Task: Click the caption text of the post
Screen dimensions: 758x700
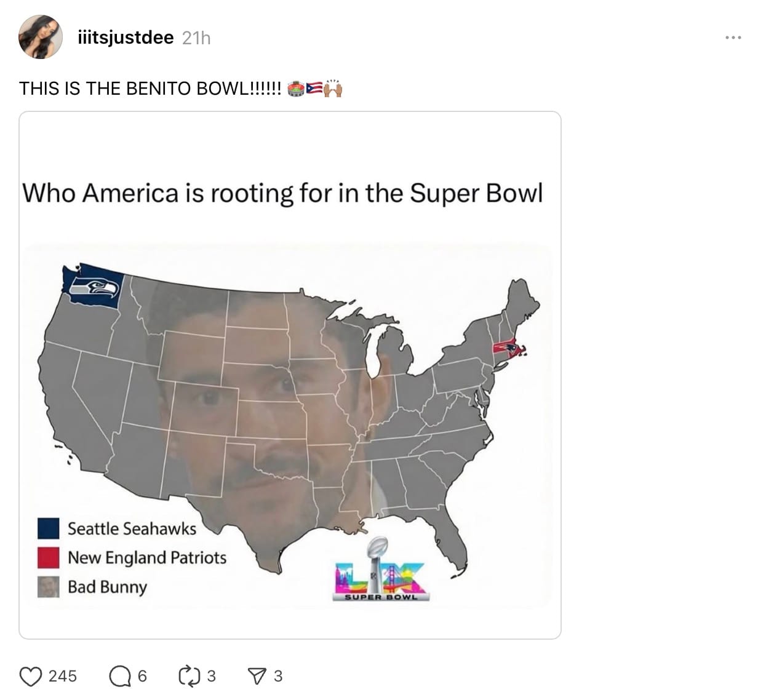Action: 154,87
